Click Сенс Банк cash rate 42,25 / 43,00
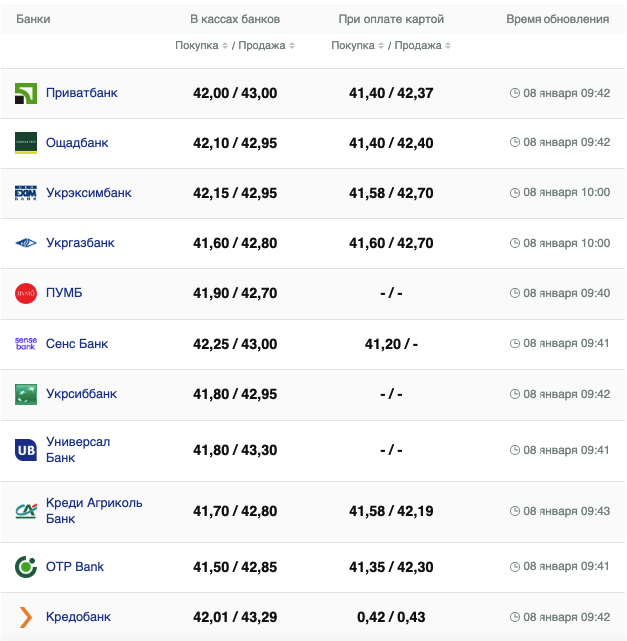Screen dimensions: 627x641 point(235,344)
